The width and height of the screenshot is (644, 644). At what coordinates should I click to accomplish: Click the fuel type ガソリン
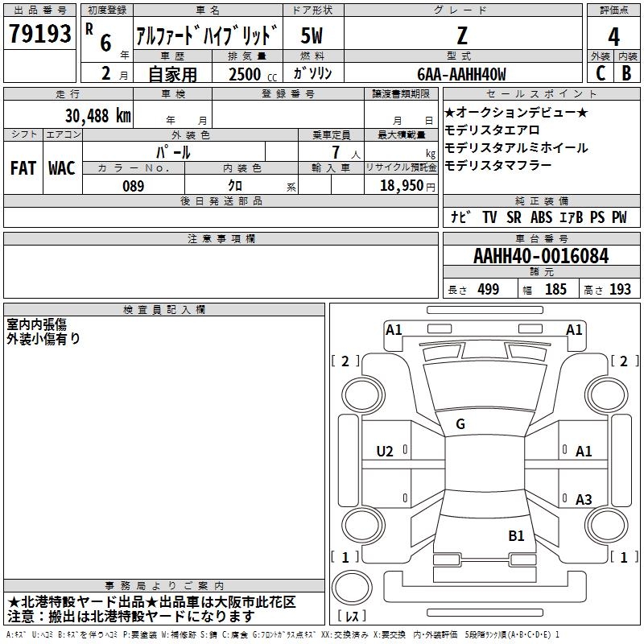(x=312, y=73)
